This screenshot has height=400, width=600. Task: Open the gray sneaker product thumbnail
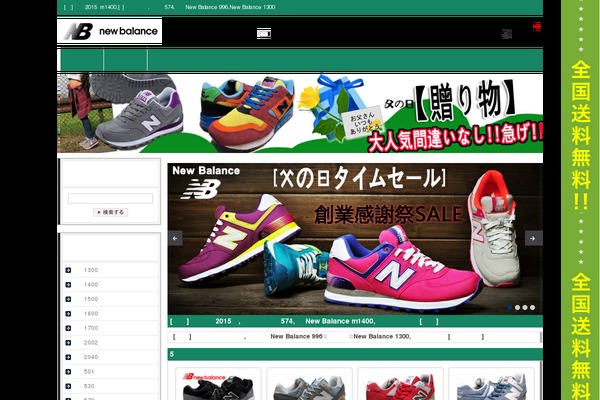(x=310, y=384)
